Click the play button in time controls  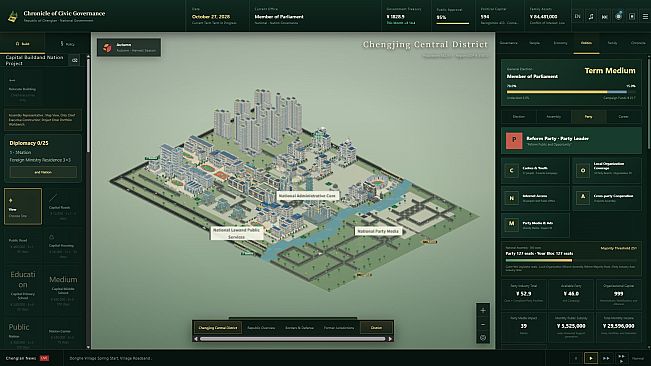(591, 358)
